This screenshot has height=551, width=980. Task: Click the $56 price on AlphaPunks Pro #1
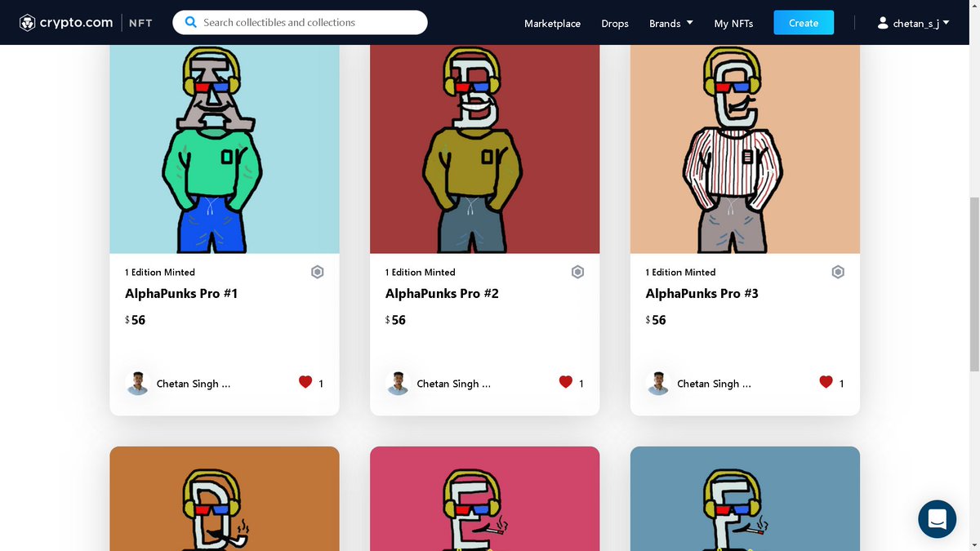(136, 320)
